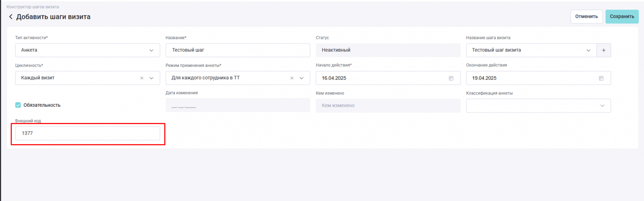This screenshot has width=644, height=201.
Task: Go back using the left arrow icon
Action: pos(10,17)
